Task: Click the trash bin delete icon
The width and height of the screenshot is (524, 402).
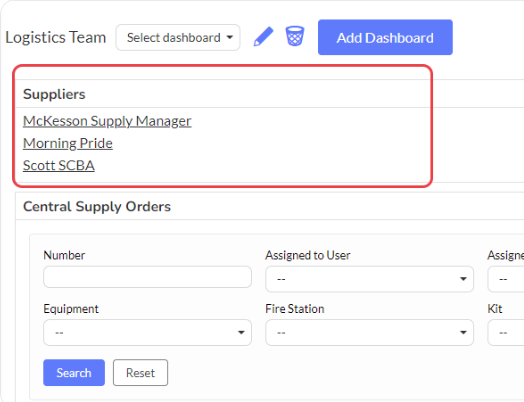Action: point(295,36)
